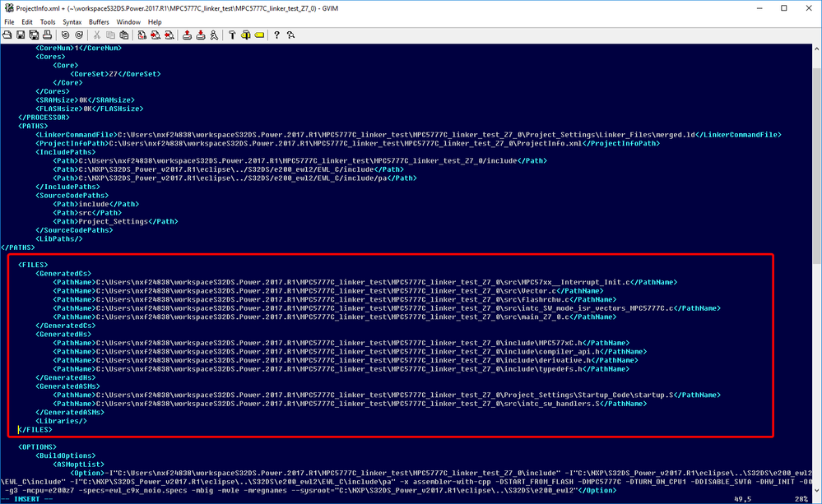Click the Find Help search icon
The image size is (822, 504).
(291, 35)
